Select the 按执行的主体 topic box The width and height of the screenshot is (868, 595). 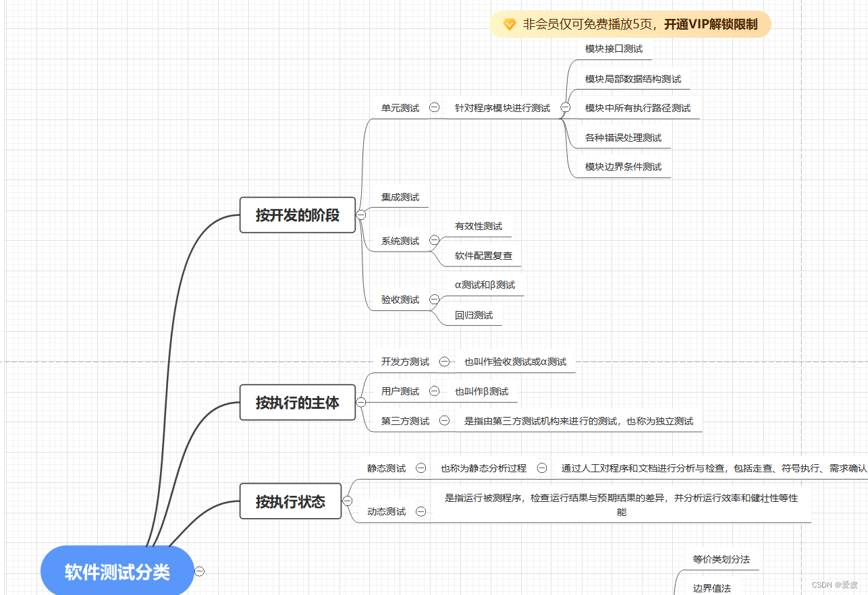(x=298, y=403)
